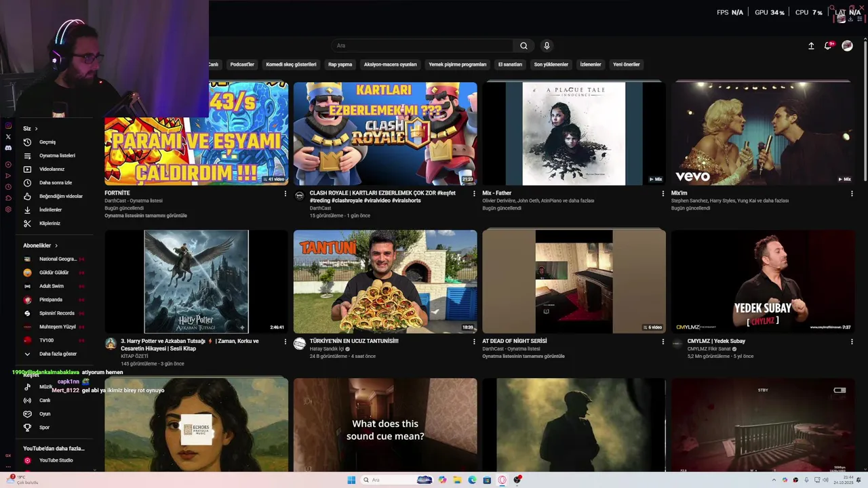
Task: Select Aksiyon-macera oyunları chip
Action: click(x=391, y=64)
